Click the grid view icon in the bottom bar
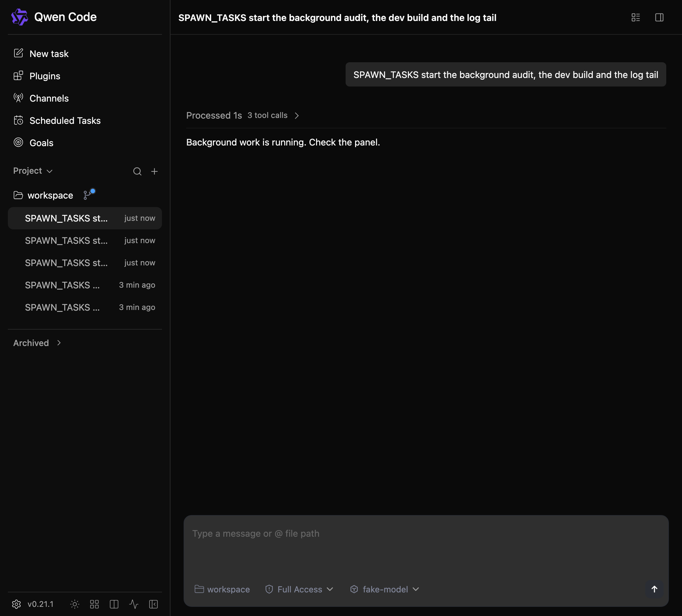The width and height of the screenshot is (682, 616). [x=94, y=604]
